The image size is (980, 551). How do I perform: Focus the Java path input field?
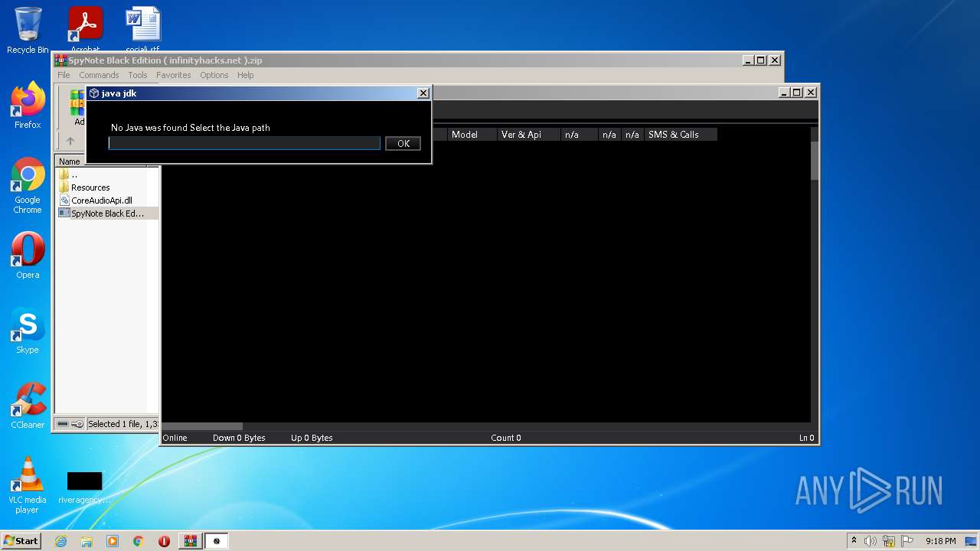244,143
